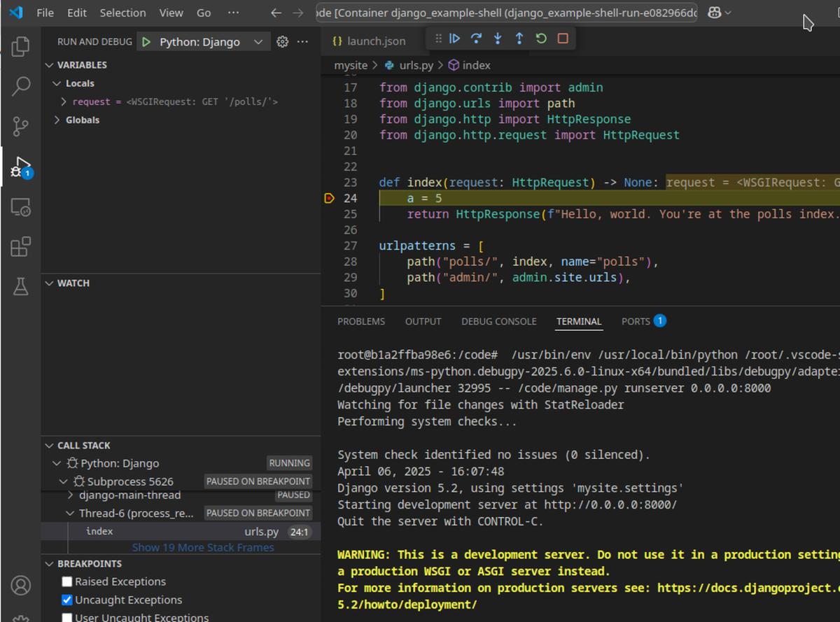The image size is (840, 622).
Task: Open the Extensions view icon
Action: (20, 246)
